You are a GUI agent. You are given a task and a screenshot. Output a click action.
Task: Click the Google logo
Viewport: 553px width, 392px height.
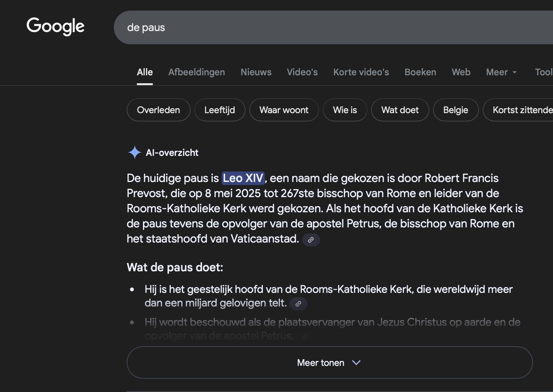[56, 26]
